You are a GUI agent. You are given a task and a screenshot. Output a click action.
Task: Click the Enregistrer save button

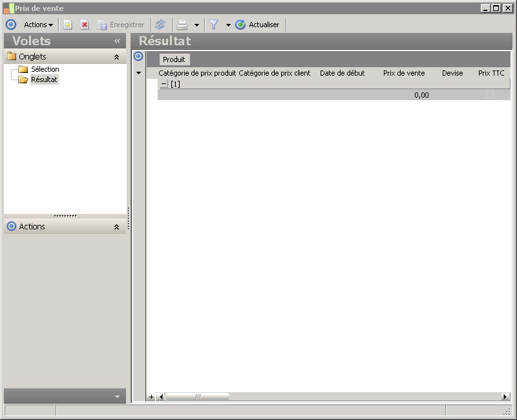click(121, 25)
